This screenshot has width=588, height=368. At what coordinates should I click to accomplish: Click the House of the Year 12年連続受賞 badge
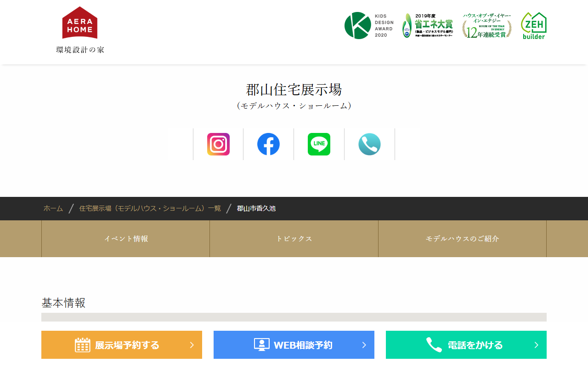click(x=487, y=25)
